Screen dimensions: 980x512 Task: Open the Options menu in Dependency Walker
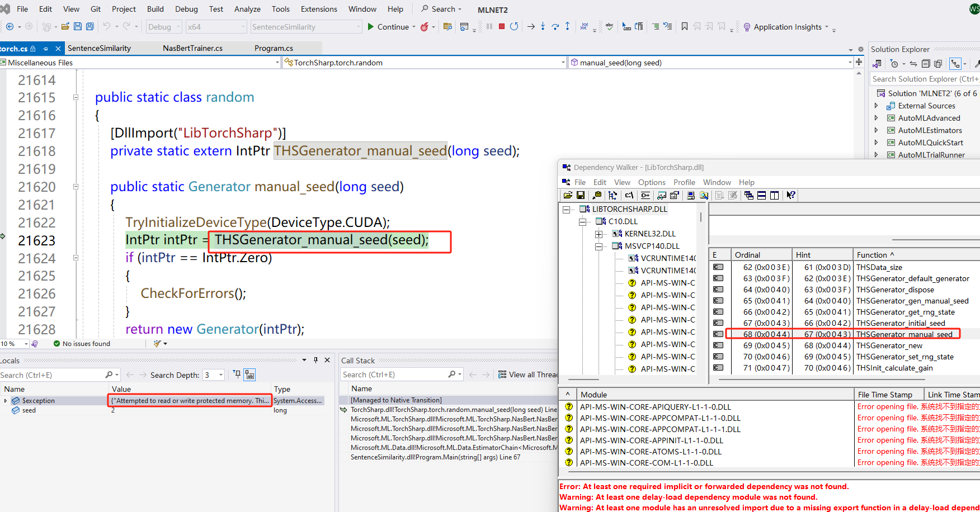click(x=652, y=182)
